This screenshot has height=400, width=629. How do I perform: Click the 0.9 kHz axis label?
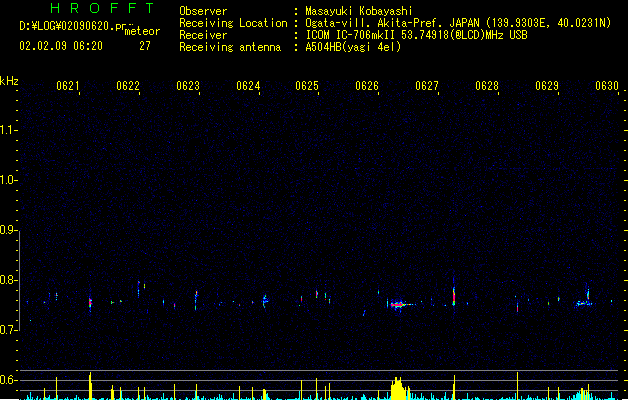(x=8, y=230)
